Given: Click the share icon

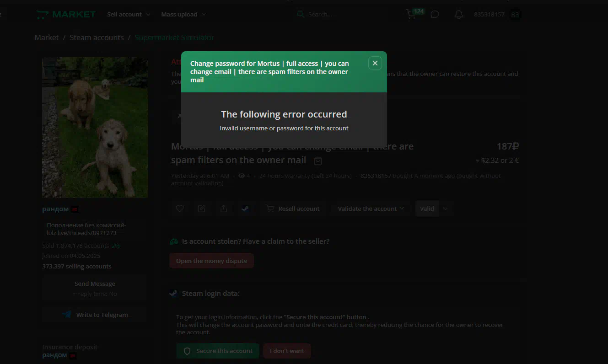Looking at the screenshot, I should (x=224, y=209).
